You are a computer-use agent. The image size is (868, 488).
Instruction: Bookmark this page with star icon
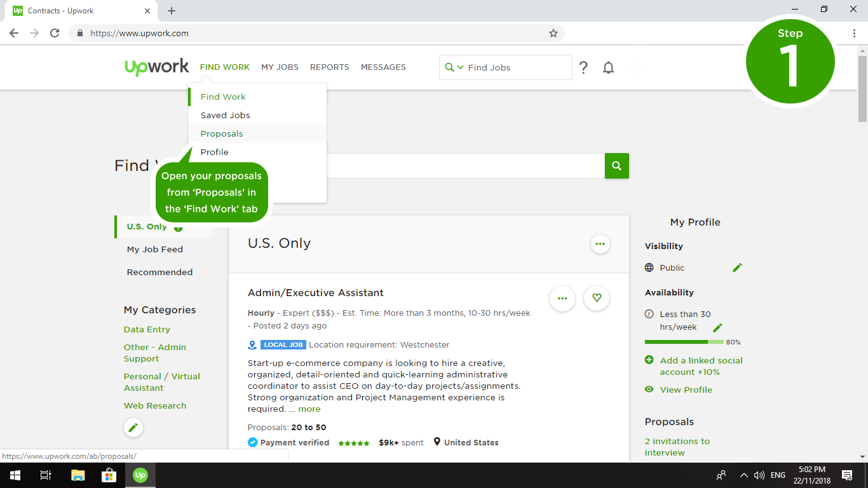pyautogui.click(x=553, y=33)
